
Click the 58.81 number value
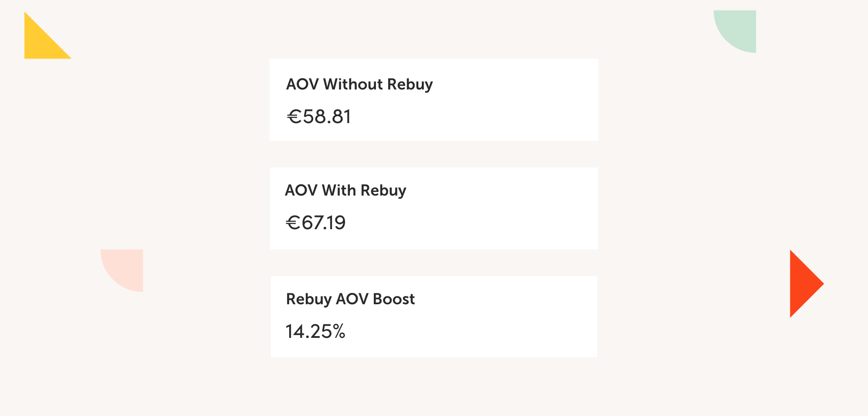click(x=327, y=117)
